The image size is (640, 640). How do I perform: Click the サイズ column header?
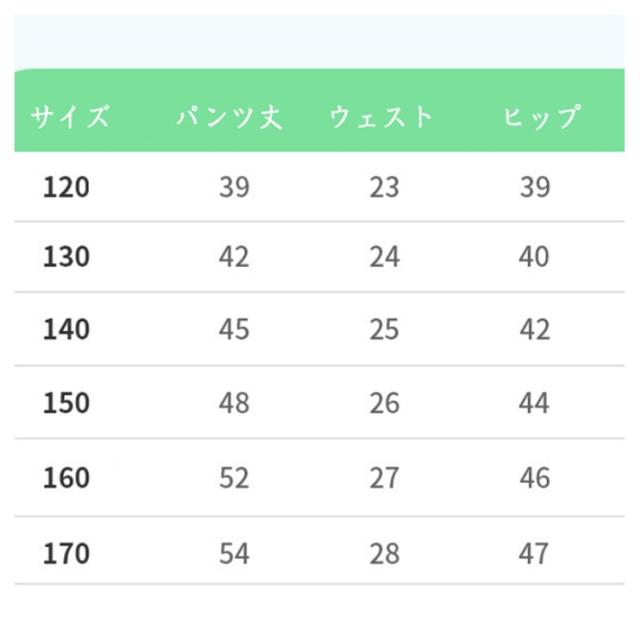tap(70, 117)
